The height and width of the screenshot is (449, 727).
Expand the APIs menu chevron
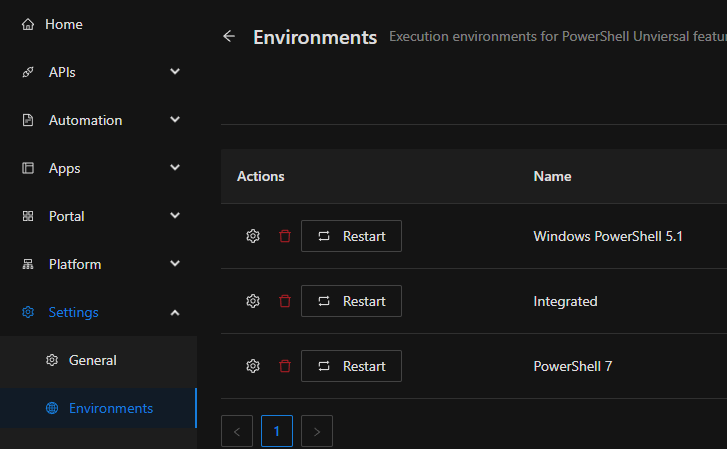pos(175,72)
